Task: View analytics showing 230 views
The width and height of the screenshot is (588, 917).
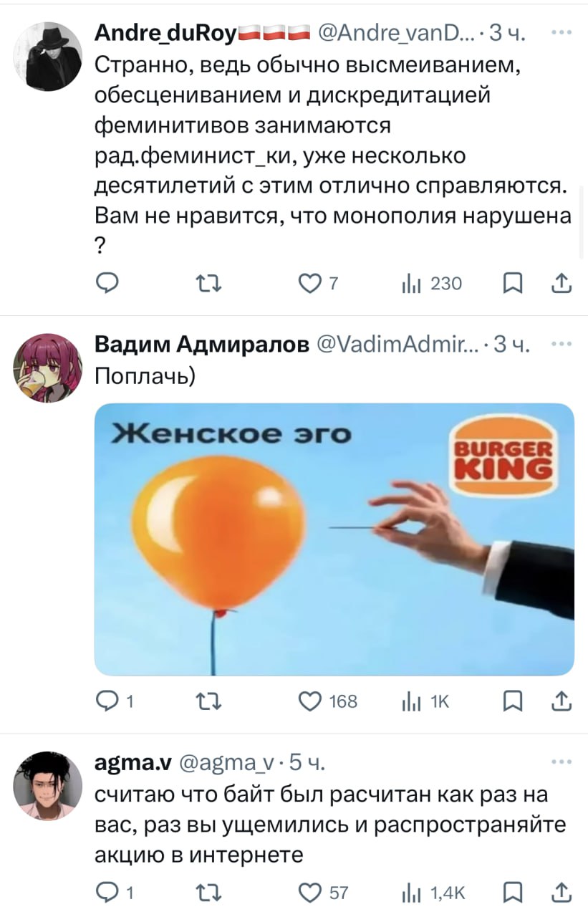Action: (x=431, y=285)
